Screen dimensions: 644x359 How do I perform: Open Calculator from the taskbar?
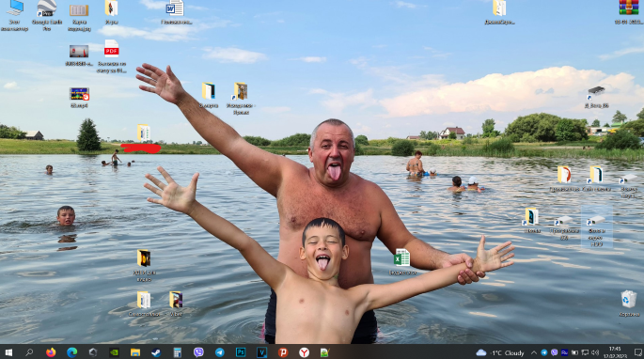178,352
